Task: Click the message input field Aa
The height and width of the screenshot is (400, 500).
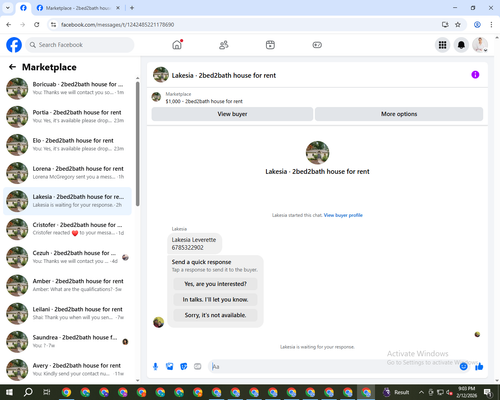Action: [x=333, y=367]
